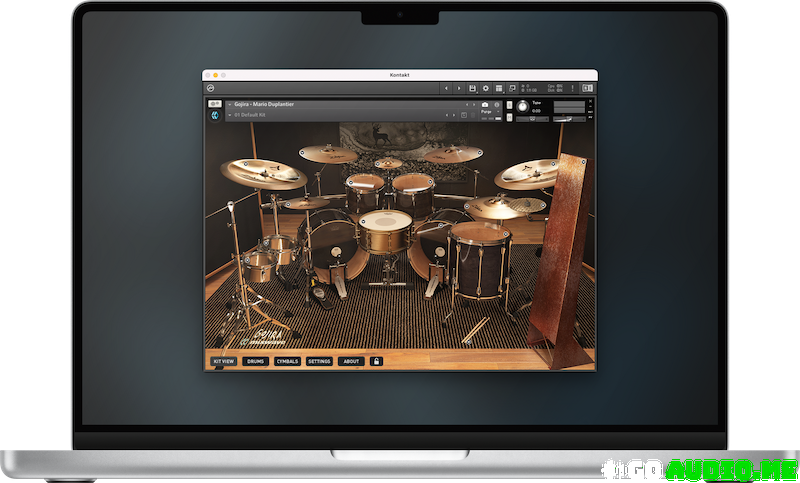Open the 01 Default Kit preset dropdown

pyautogui.click(x=229, y=115)
